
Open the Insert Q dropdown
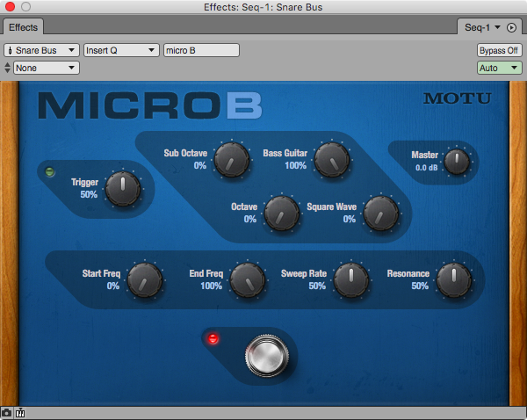121,50
